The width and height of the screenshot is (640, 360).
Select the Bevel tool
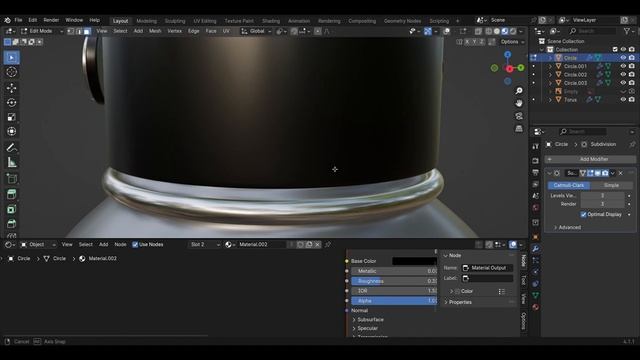coord(11,224)
